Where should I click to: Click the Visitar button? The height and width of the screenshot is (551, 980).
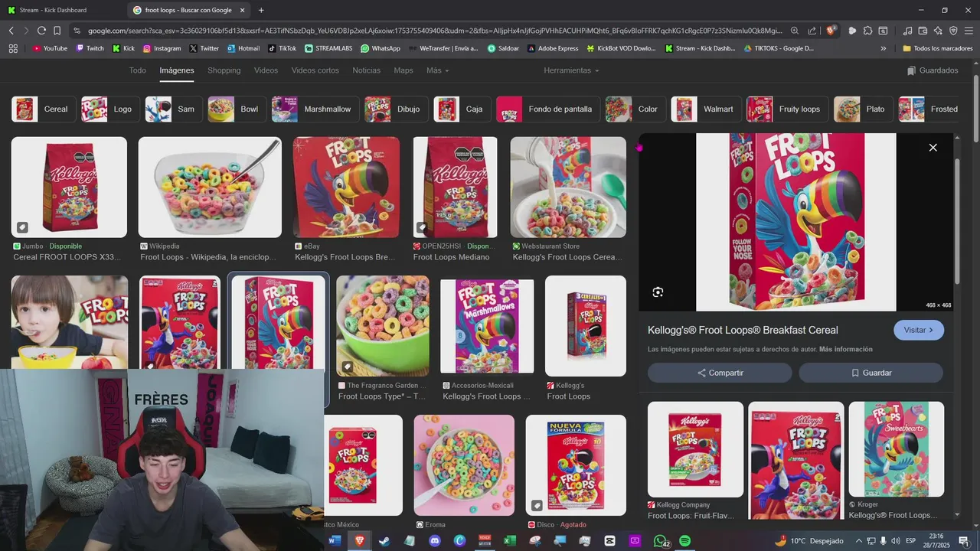coord(919,330)
